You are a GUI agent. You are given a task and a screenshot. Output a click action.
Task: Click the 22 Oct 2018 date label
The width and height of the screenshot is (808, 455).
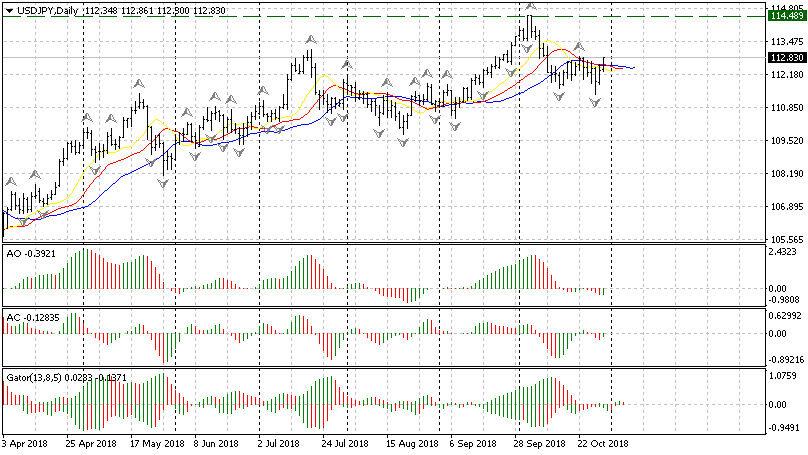[604, 443]
